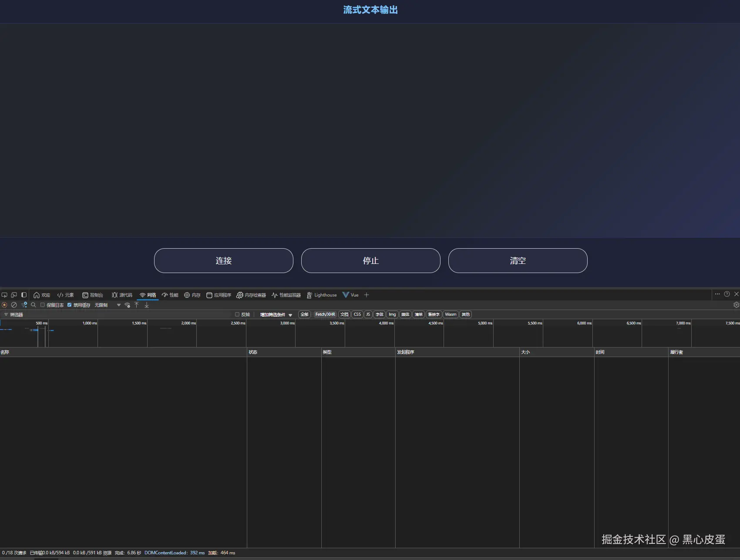The height and width of the screenshot is (560, 740).
Task: Export HAR file with download arrow
Action: pyautogui.click(x=147, y=305)
